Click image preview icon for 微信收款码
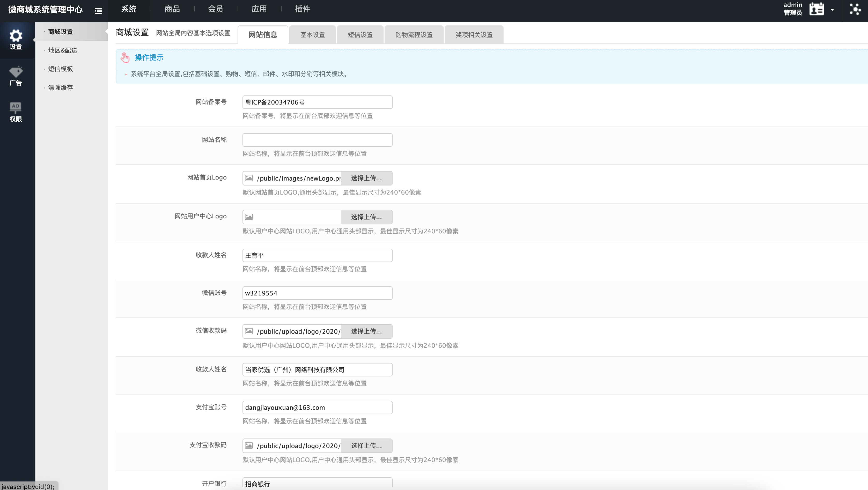Image resolution: width=868 pixels, height=490 pixels. 249,331
